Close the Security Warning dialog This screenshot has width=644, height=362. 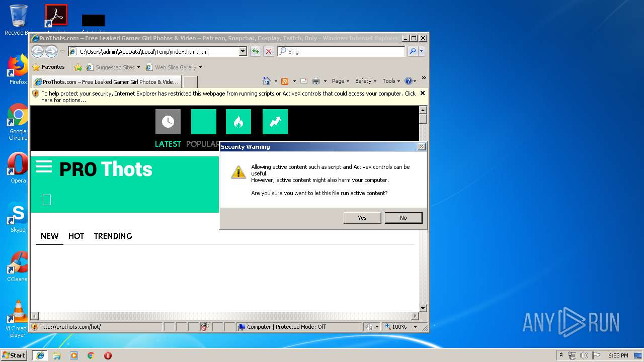[422, 147]
